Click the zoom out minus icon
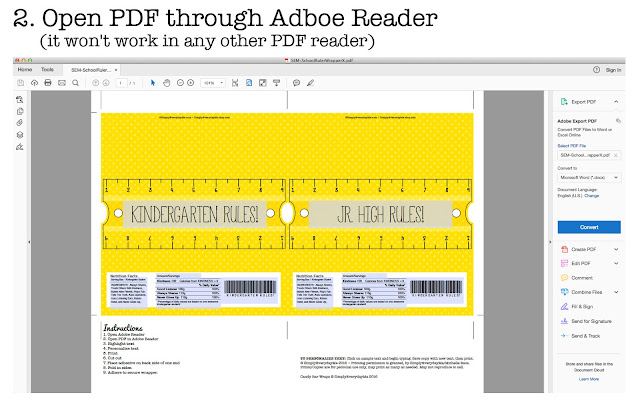640x407 pixels. (180, 83)
